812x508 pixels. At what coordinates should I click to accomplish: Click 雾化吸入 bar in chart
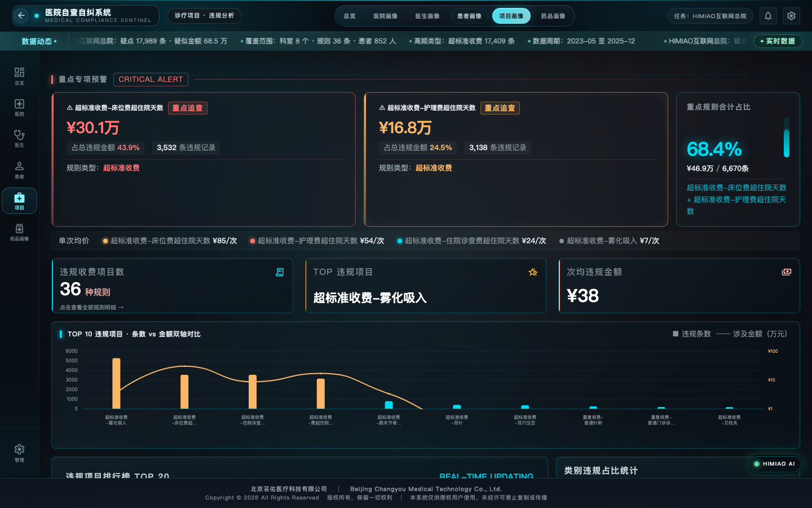(116, 383)
